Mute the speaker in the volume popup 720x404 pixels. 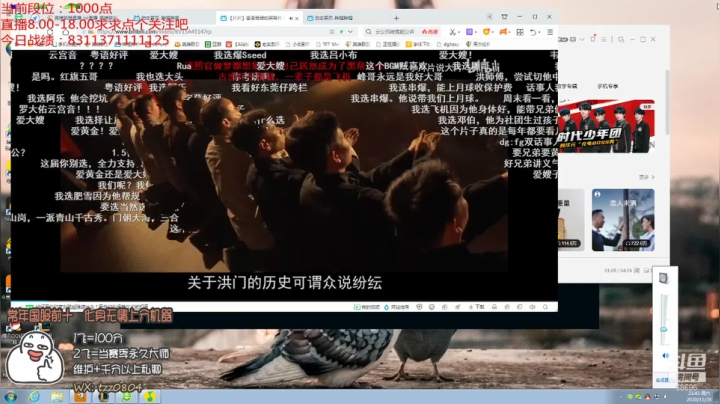tap(665, 355)
